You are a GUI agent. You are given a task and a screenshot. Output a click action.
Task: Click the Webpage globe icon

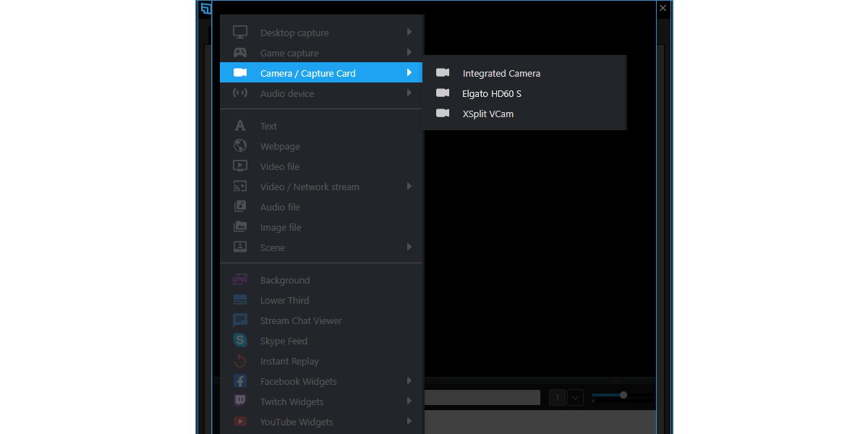coord(239,145)
